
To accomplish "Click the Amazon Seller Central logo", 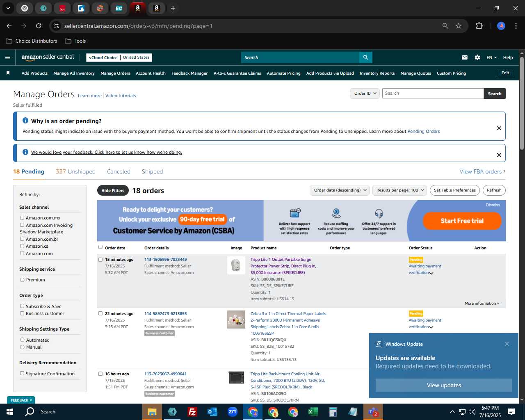I will point(48,57).
